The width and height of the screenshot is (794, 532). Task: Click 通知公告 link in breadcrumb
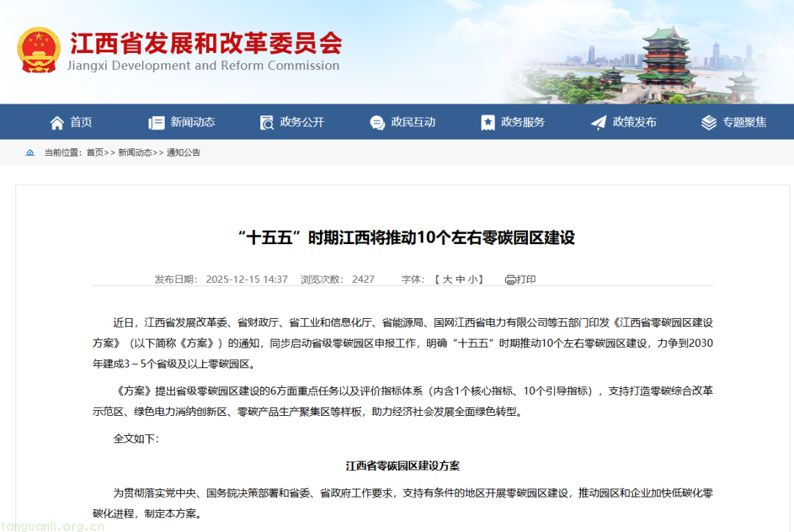click(x=184, y=153)
